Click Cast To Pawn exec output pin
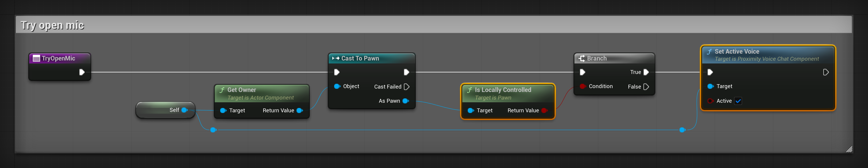868x168 pixels. coord(406,72)
